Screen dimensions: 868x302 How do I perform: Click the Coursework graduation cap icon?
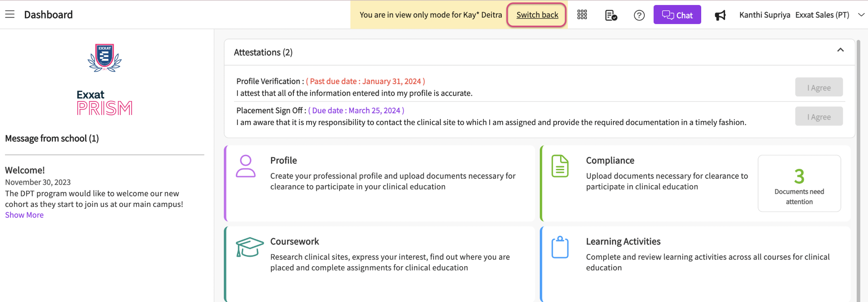(250, 247)
